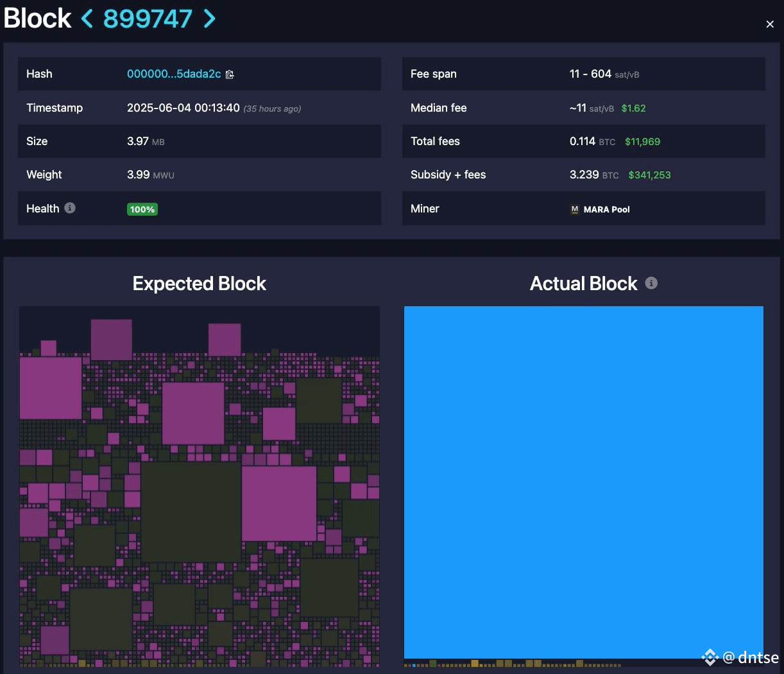Open the block hash 000000...5dada2c link
784x674 pixels.
pyautogui.click(x=174, y=74)
